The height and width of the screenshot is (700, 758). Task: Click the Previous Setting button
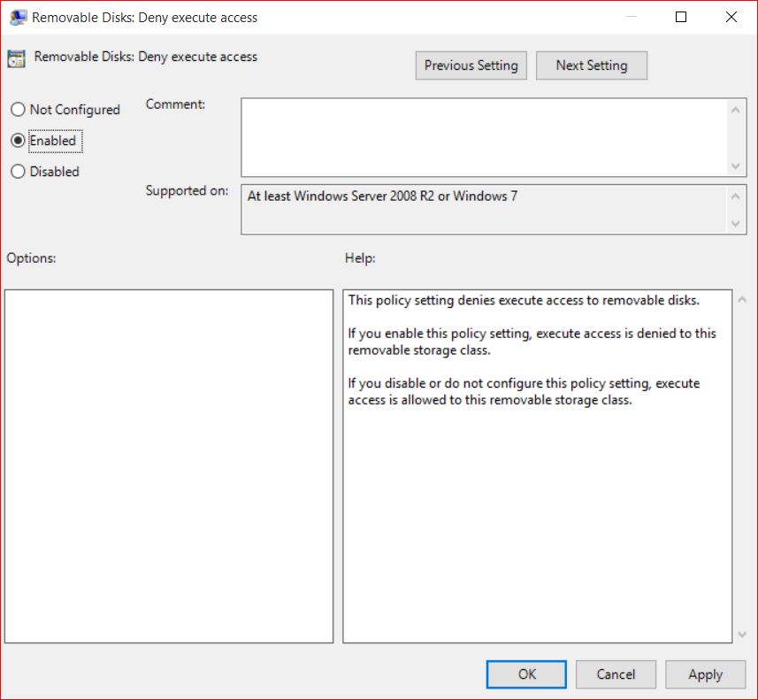[x=471, y=65]
